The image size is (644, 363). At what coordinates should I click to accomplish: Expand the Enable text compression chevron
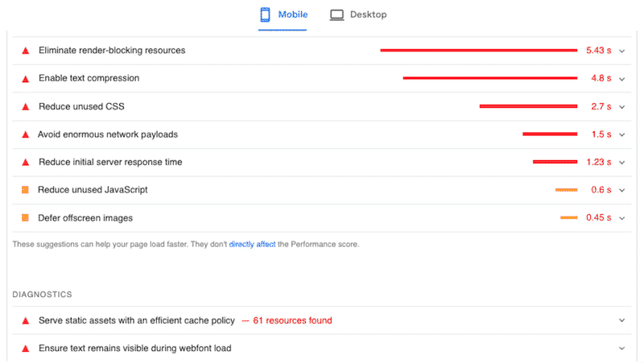621,79
